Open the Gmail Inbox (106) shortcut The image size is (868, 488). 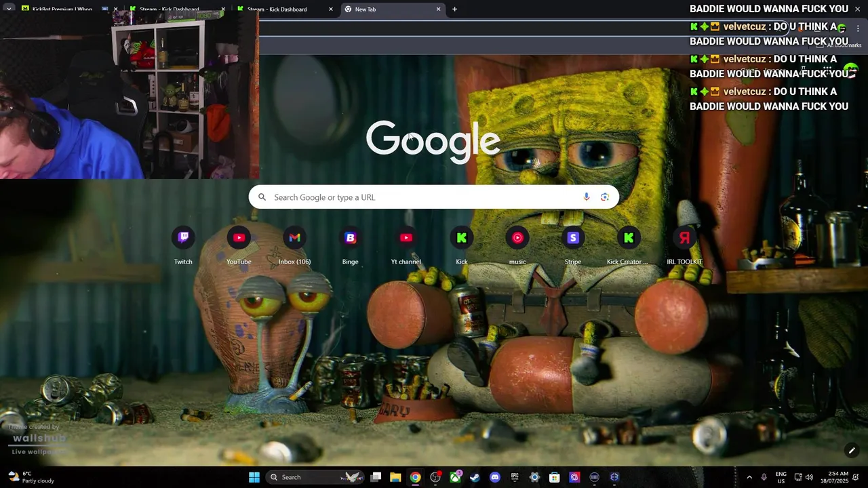(294, 245)
